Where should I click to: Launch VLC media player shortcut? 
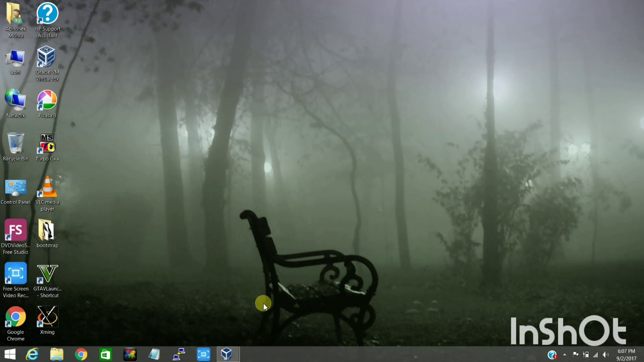click(47, 194)
